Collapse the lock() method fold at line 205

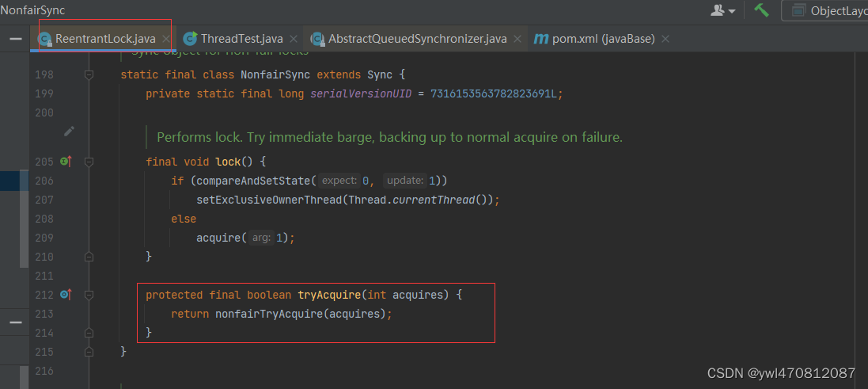tap(89, 162)
